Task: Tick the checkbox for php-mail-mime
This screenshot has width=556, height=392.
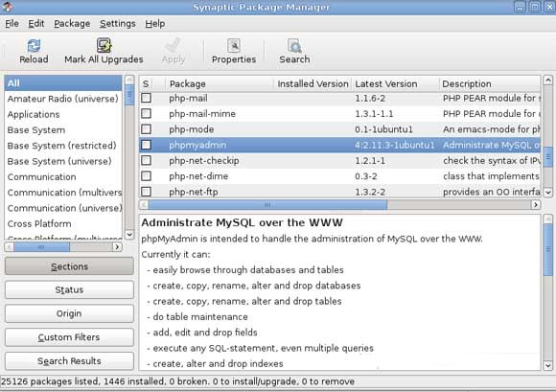Action: [146, 113]
